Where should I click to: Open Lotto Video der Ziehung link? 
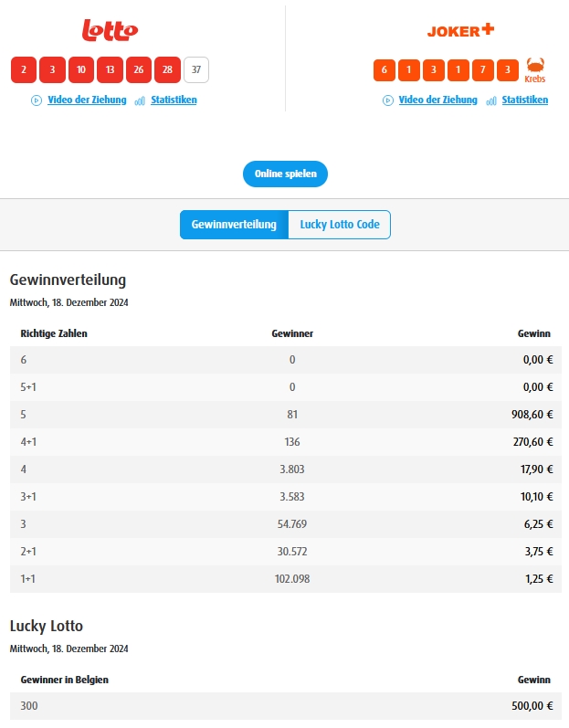click(87, 100)
